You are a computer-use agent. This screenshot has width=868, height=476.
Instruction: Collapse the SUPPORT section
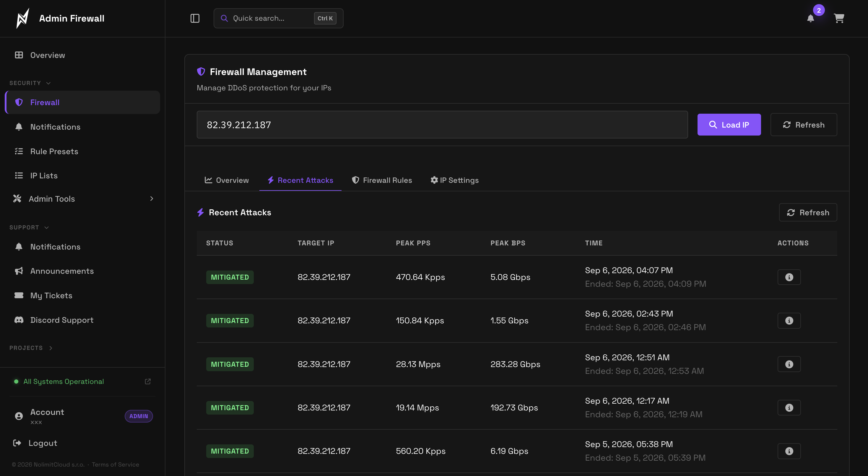pos(29,227)
